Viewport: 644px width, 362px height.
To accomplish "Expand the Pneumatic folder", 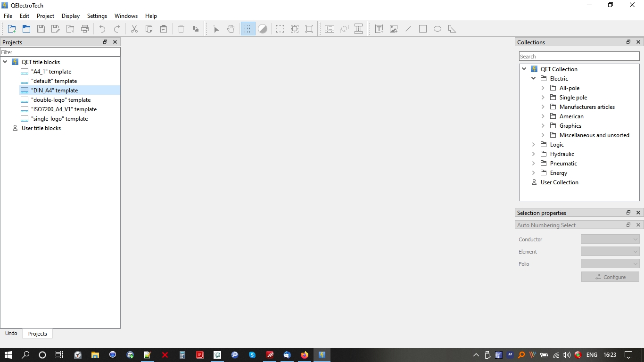I will [534, 163].
